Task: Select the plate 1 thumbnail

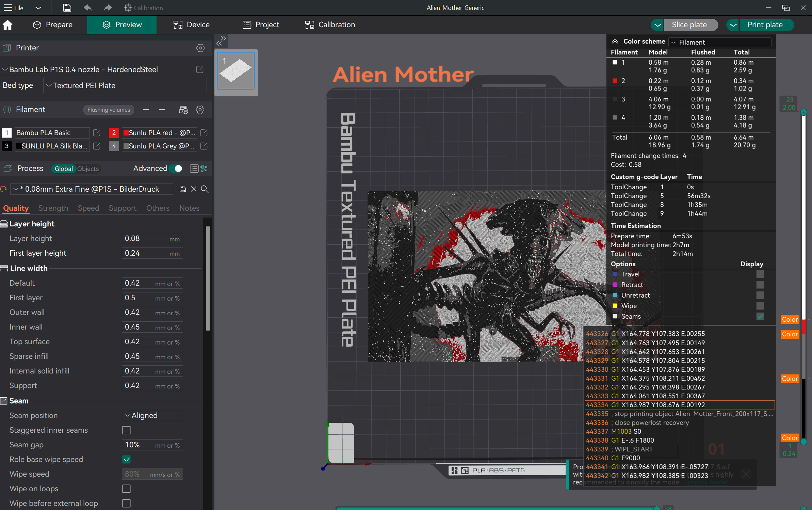Action: (x=236, y=70)
